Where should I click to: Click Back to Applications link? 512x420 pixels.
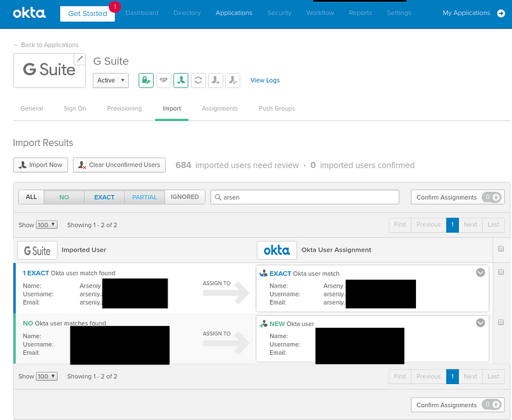pos(46,45)
